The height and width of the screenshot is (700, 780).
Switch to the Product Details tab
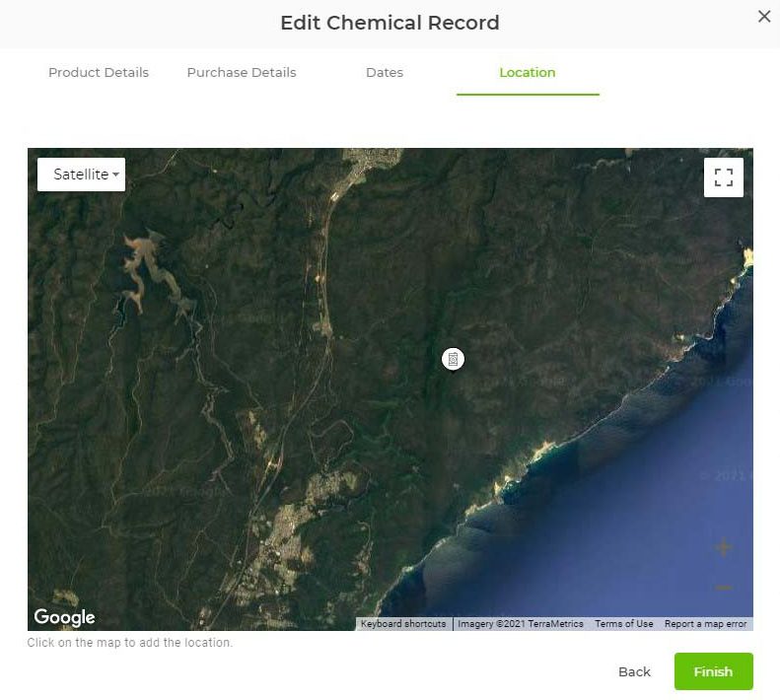99,73
